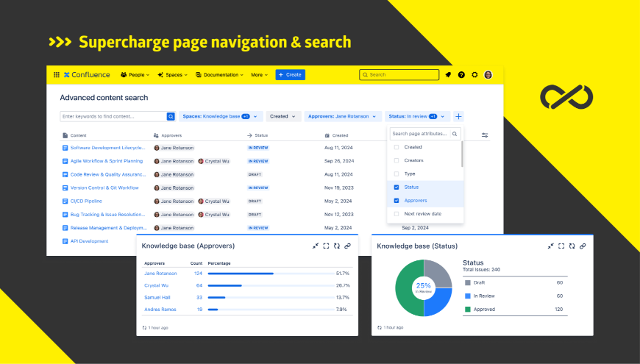Screen dimensions: 640x364
Task: Open the app switcher grid icon
Action: tap(57, 75)
